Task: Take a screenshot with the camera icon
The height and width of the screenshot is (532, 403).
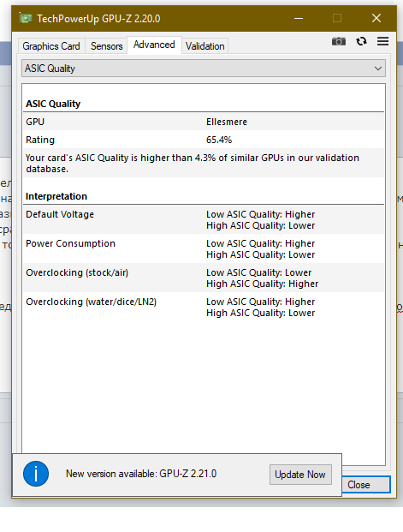Action: (339, 41)
